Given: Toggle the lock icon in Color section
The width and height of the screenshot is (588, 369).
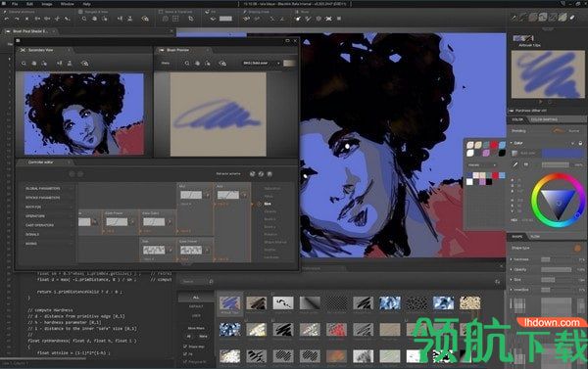Looking at the screenshot, I should (580, 143).
